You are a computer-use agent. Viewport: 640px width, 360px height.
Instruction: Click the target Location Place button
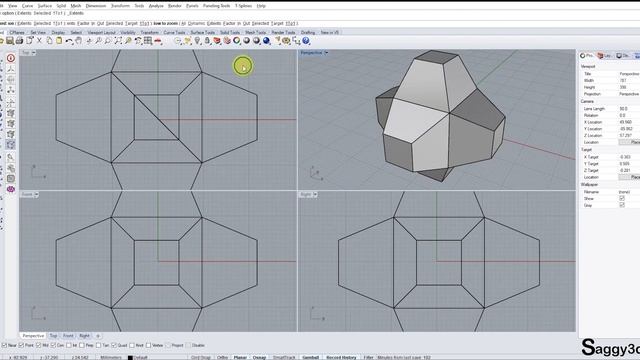pyautogui.click(x=630, y=177)
